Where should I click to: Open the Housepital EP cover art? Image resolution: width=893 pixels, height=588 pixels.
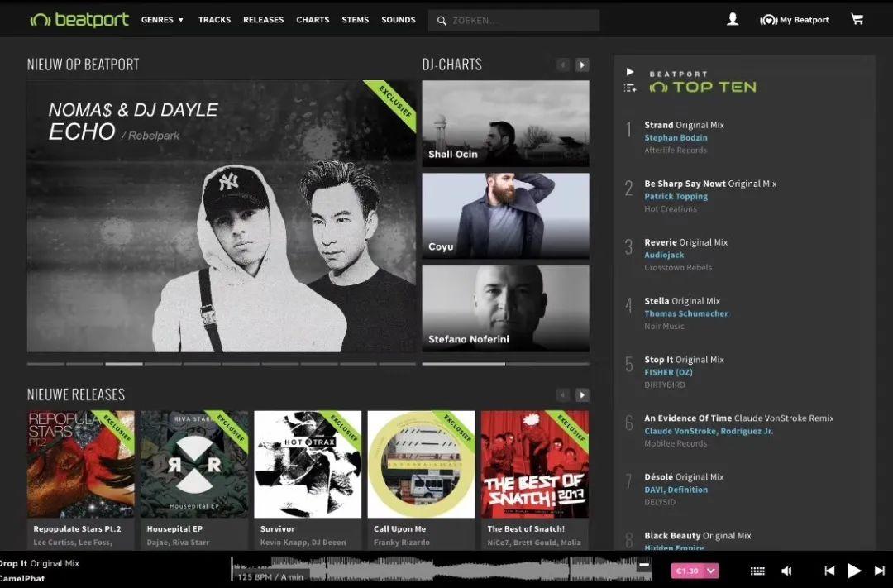194,464
